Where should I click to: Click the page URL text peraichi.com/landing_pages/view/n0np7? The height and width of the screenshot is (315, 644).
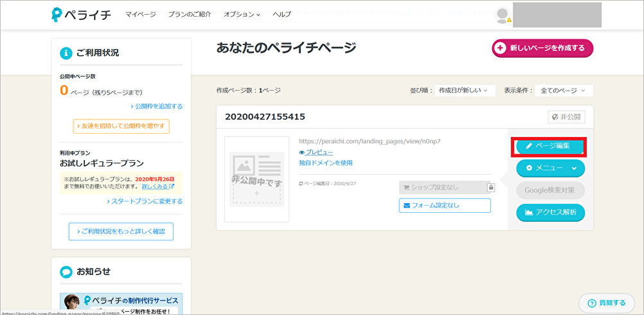370,141
